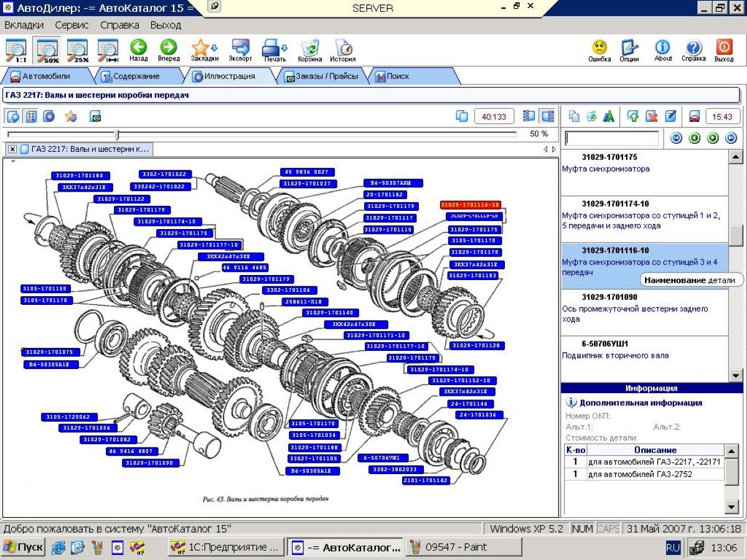Switch to the Иллюстрация tab
The height and width of the screenshot is (560, 747).
(x=230, y=76)
